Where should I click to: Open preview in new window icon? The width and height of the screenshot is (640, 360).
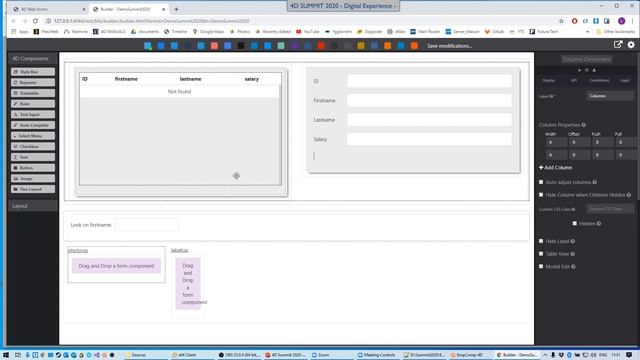pos(618,44)
